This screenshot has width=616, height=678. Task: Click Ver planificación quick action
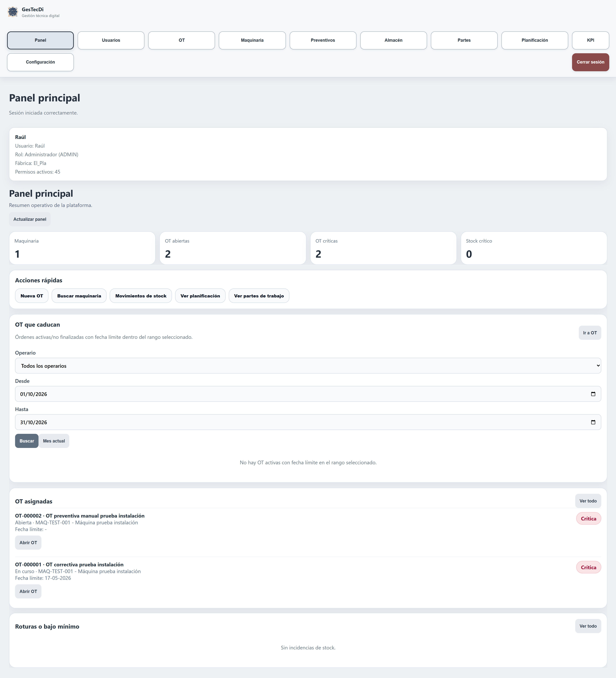pyautogui.click(x=200, y=296)
